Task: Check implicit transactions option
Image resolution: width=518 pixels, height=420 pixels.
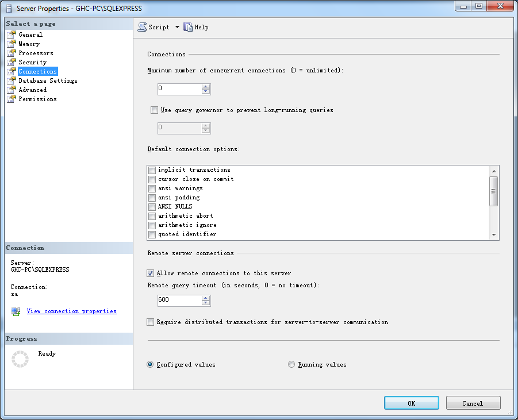Action: tap(152, 170)
